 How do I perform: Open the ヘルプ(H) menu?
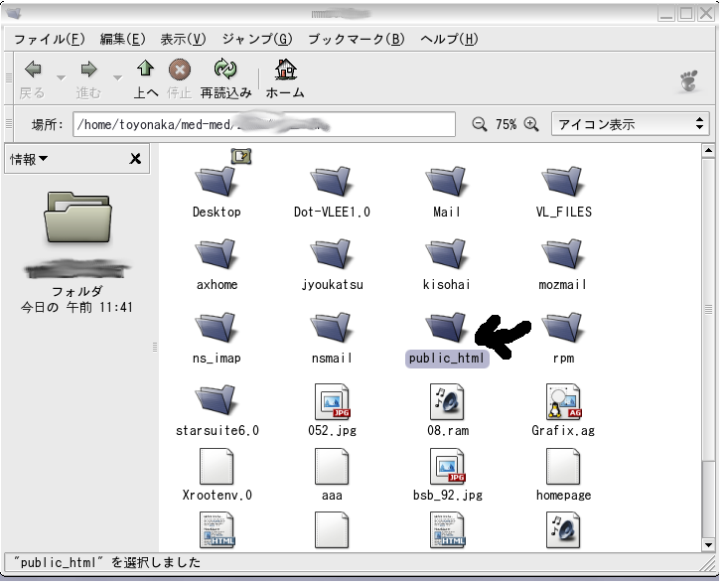449,39
